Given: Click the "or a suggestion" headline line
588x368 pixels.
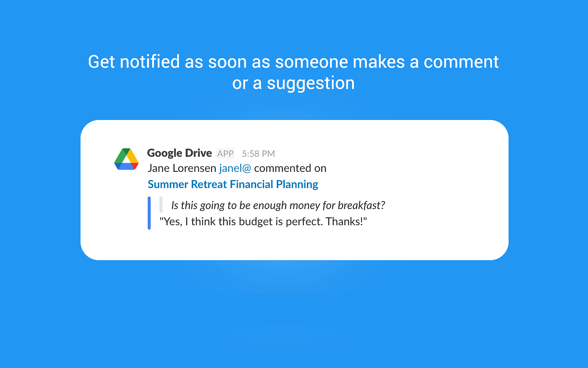Looking at the screenshot, I should click(293, 83).
